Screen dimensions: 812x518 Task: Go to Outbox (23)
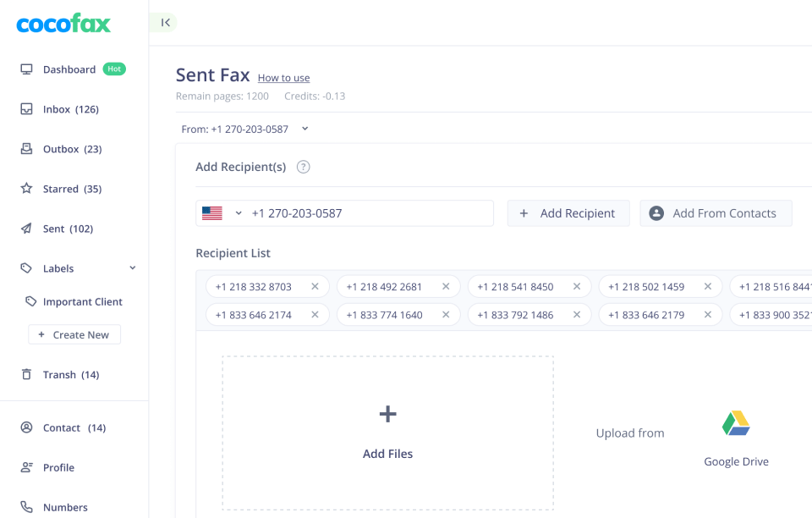(x=74, y=149)
